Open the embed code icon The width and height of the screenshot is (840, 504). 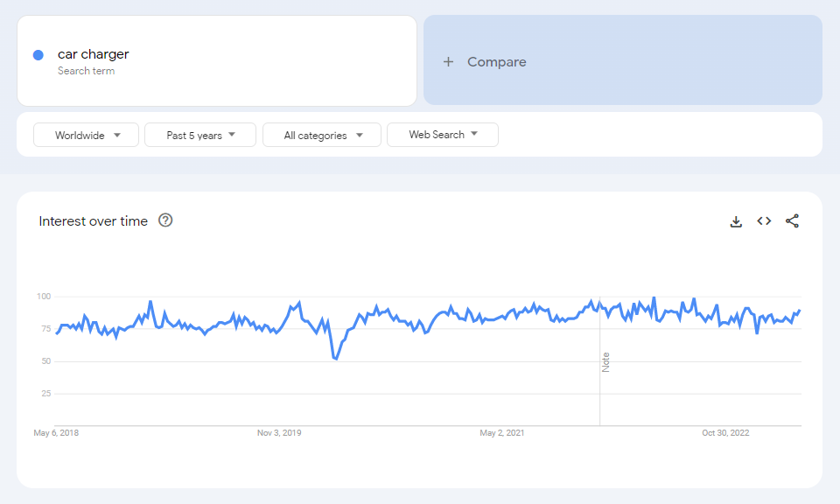(764, 221)
